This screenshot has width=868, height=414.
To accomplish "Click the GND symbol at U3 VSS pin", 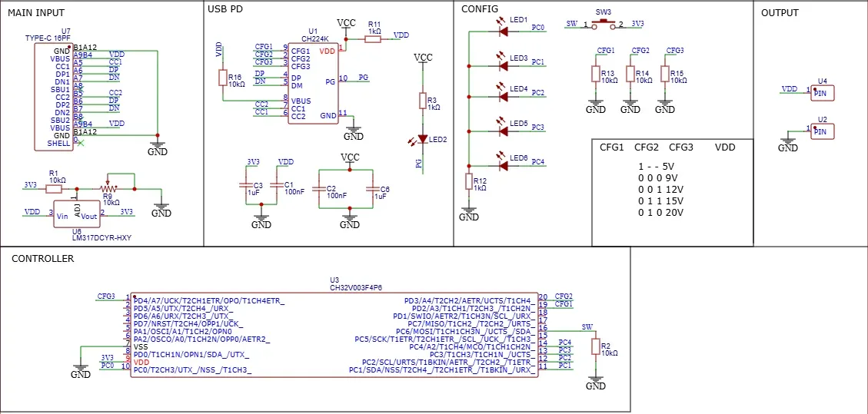I will click(x=81, y=372).
